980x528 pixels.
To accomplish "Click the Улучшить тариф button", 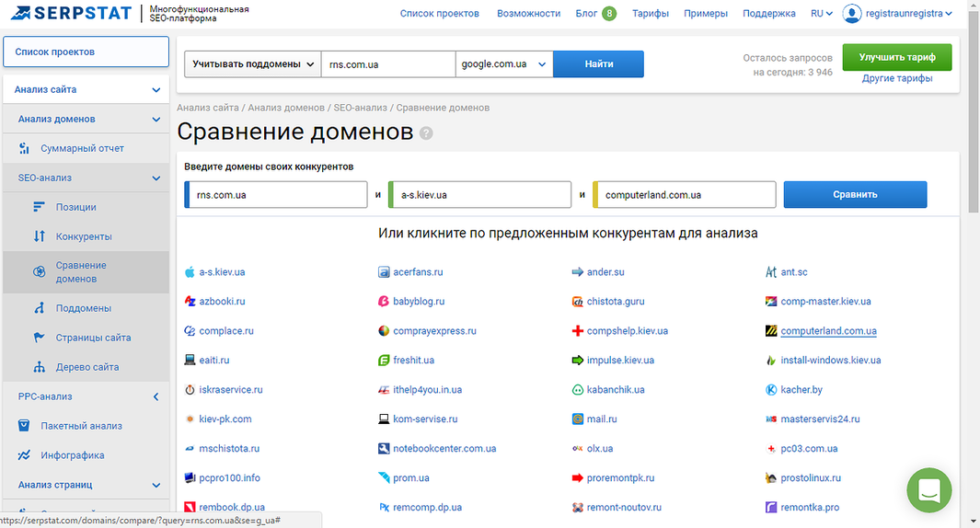I will point(897,57).
